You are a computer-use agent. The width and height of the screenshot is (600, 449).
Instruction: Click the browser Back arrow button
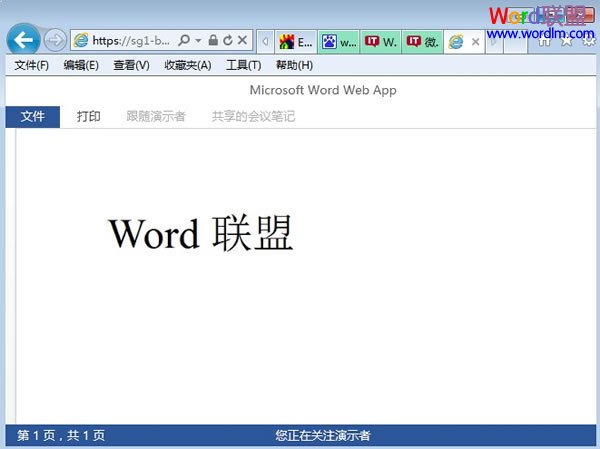22,40
